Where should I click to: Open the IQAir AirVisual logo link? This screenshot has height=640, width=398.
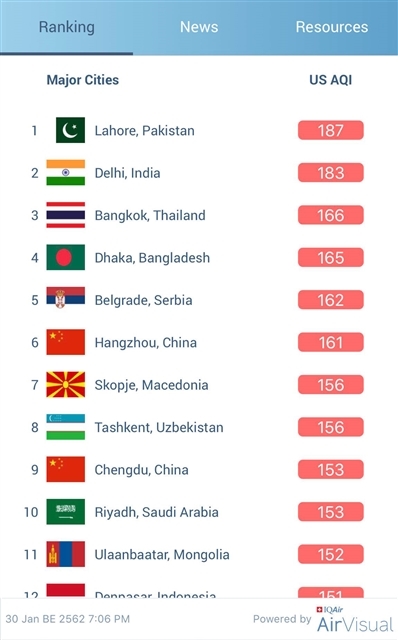pos(354,620)
